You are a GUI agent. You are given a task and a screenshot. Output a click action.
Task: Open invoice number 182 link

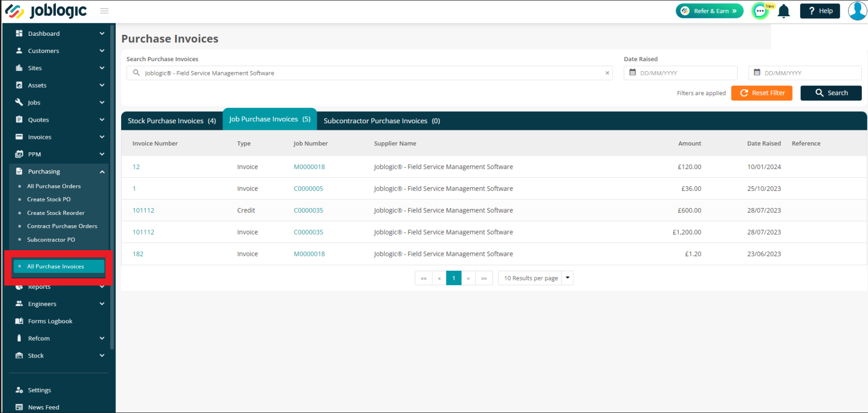pos(138,254)
